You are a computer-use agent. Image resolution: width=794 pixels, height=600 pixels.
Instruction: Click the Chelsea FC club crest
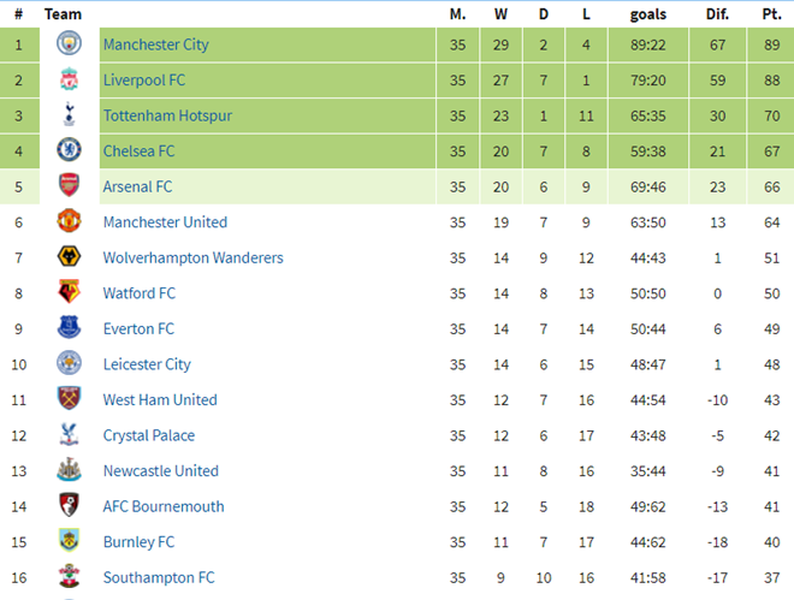point(69,151)
